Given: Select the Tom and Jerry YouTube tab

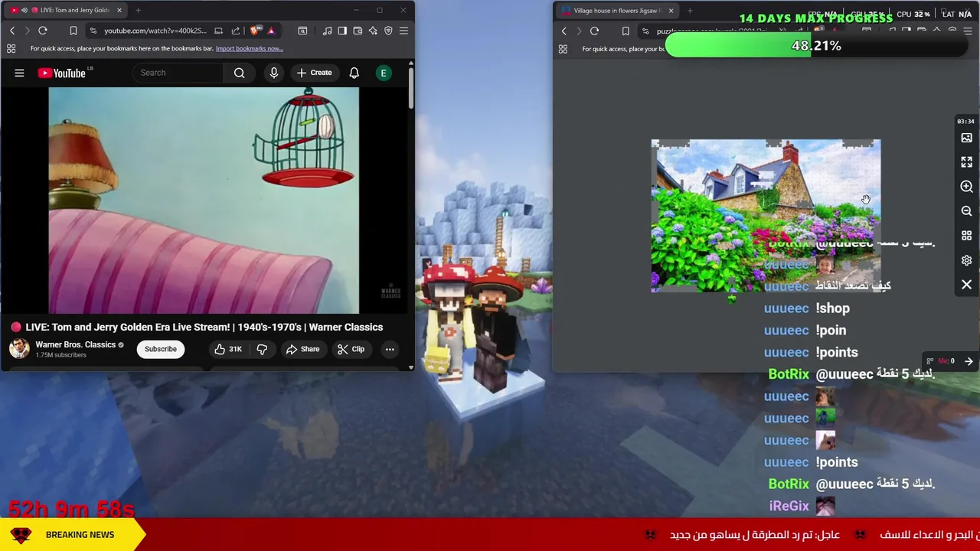Looking at the screenshot, I should [65, 10].
